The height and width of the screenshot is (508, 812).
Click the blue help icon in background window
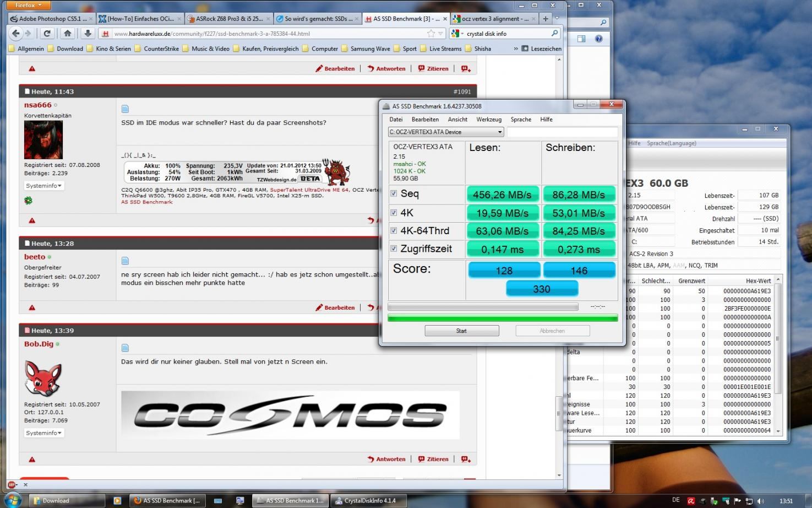pyautogui.click(x=598, y=39)
